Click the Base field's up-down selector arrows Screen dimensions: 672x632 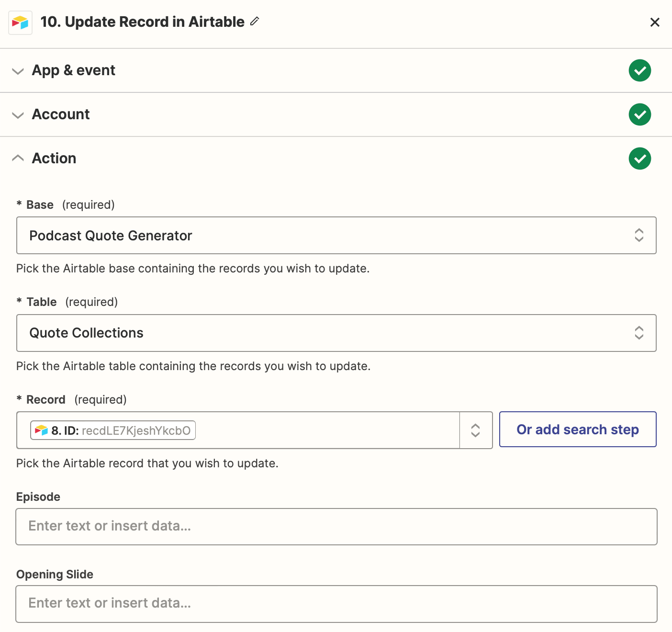pyautogui.click(x=639, y=235)
